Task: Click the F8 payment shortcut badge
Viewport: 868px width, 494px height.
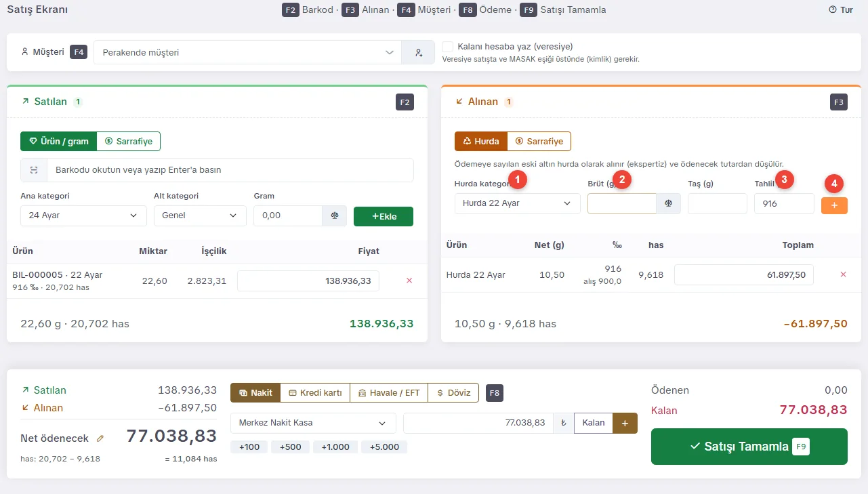Action: click(x=495, y=393)
